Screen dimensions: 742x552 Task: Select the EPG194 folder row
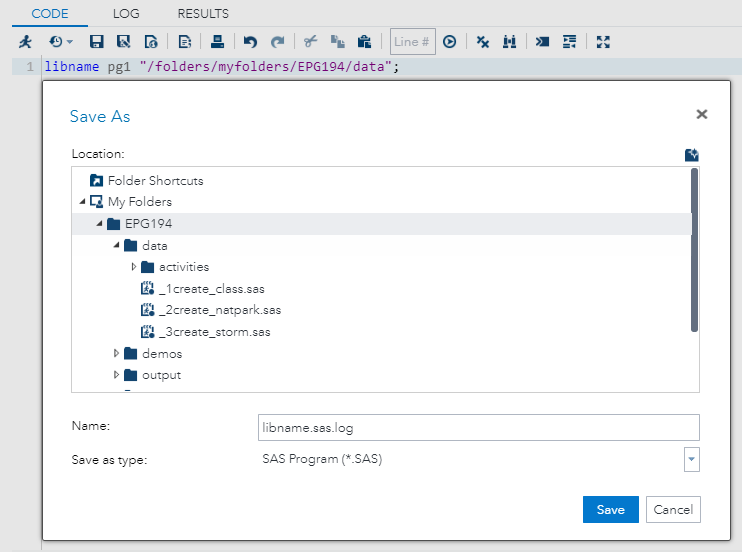click(381, 223)
